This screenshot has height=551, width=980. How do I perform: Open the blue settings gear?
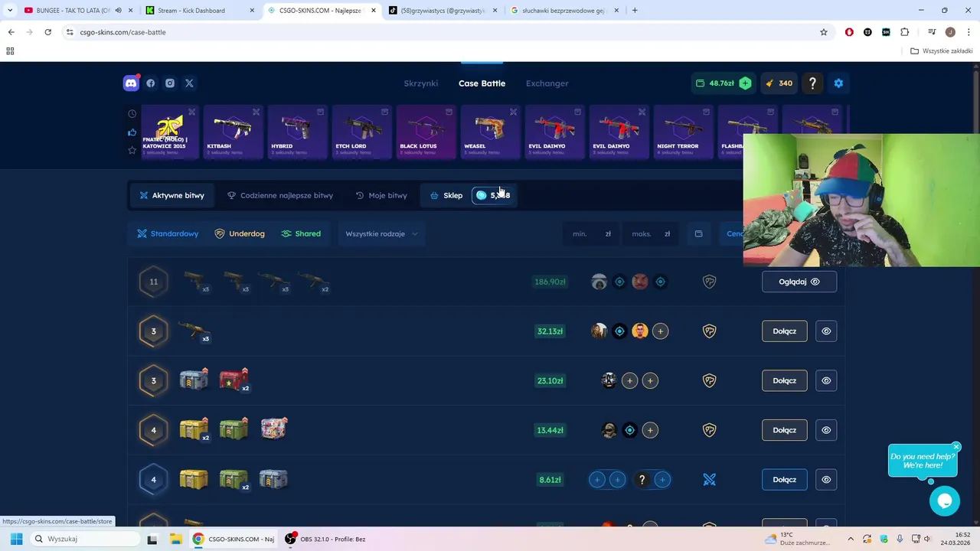click(838, 83)
